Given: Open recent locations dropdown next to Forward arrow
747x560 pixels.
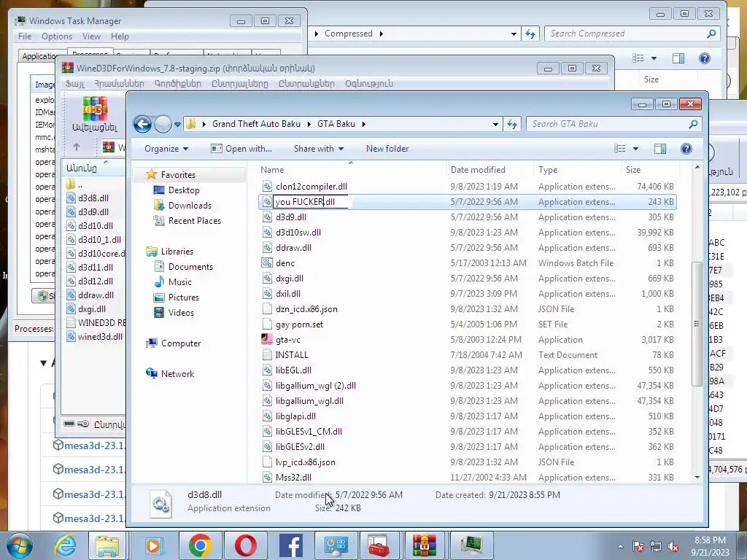Looking at the screenshot, I should click(x=178, y=124).
